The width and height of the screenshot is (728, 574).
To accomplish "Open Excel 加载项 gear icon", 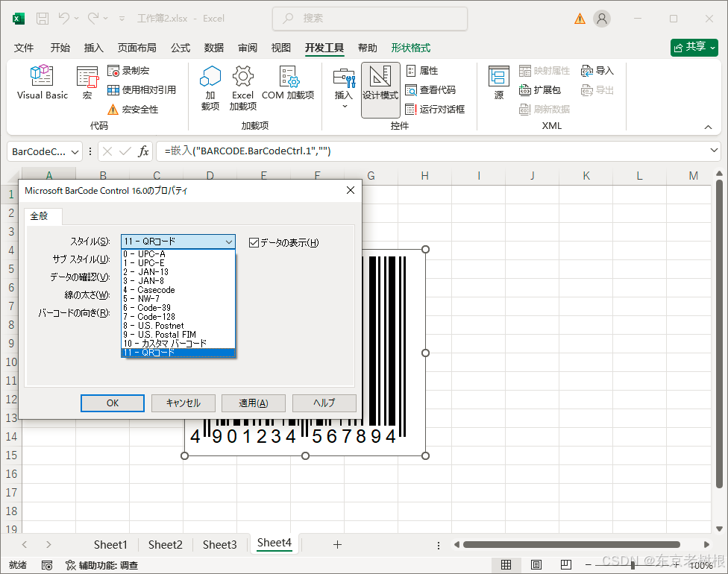I will tap(243, 87).
